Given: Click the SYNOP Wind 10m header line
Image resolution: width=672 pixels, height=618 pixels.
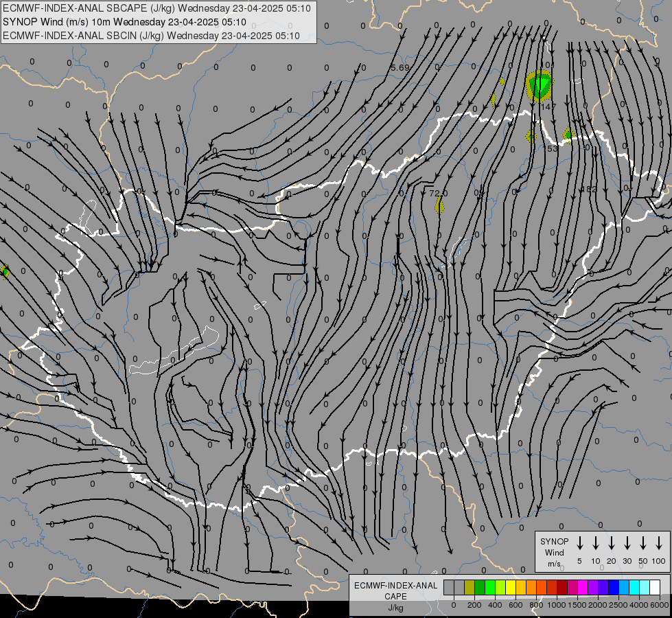Looking at the screenshot, I should (124, 22).
